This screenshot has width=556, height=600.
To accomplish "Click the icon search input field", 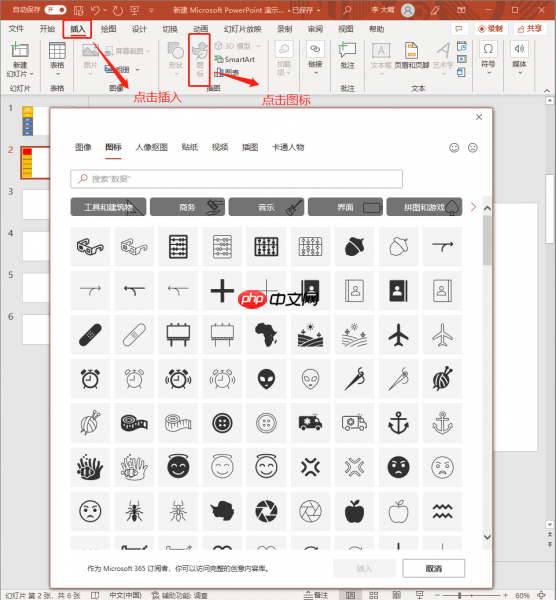I will (x=236, y=179).
